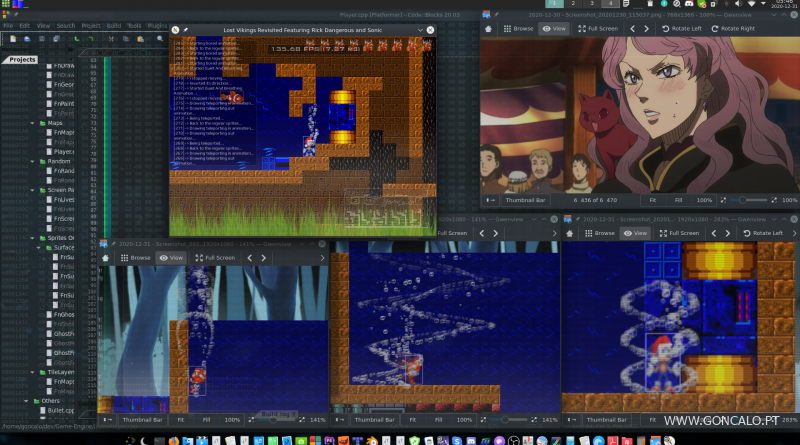Set anime image zoom to Fill
This screenshot has height=445, width=800.
pos(680,200)
